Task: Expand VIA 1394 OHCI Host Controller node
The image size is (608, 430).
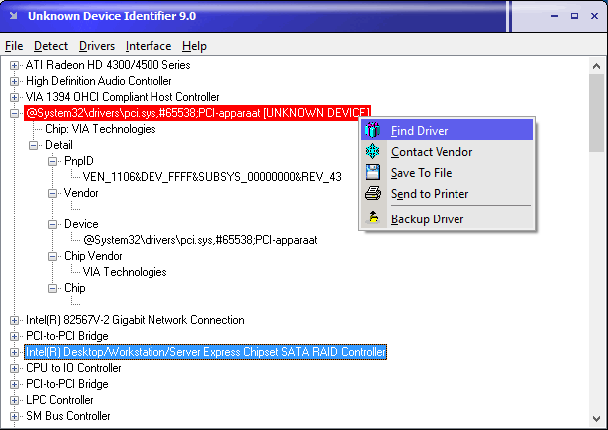Action: tap(14, 97)
